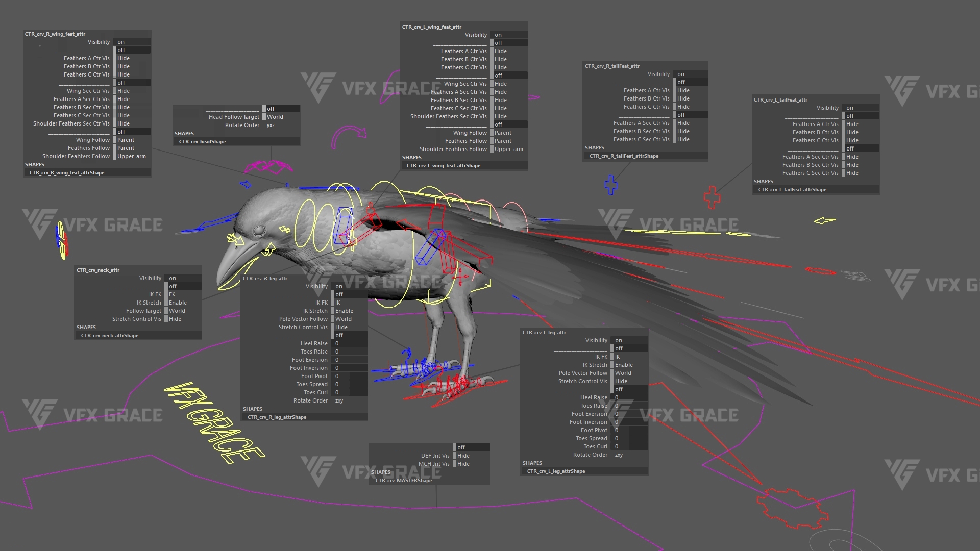This screenshot has height=551, width=980.
Task: Click Feathers C Ctr Vis label in L_tailFeat panel
Action: (815, 140)
